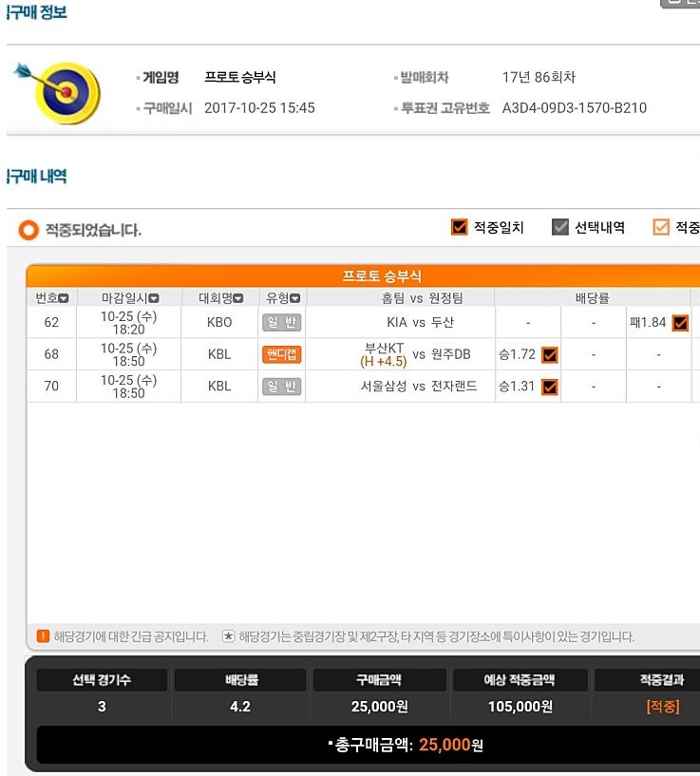Click the 25,000원 purchase amount under 구매금액
This screenshot has width=700, height=776.
tap(380, 707)
